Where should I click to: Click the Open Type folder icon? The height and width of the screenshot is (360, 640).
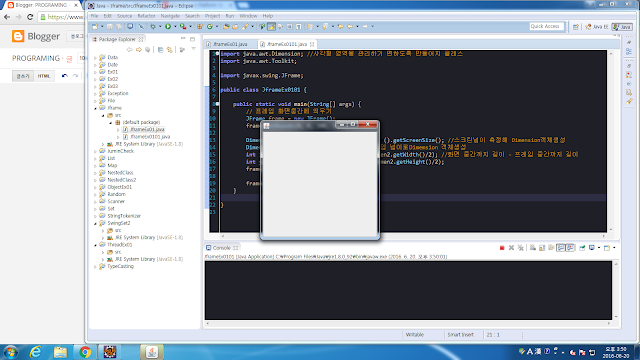pos(226,27)
